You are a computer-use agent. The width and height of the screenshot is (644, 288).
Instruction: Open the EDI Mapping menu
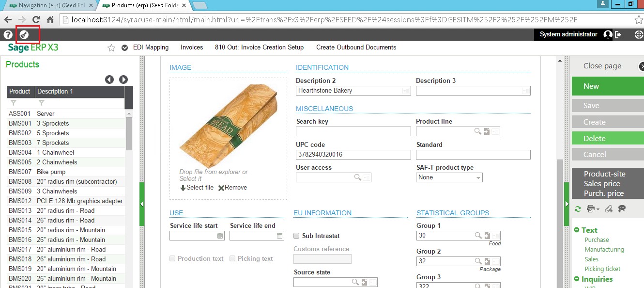pyautogui.click(x=151, y=48)
